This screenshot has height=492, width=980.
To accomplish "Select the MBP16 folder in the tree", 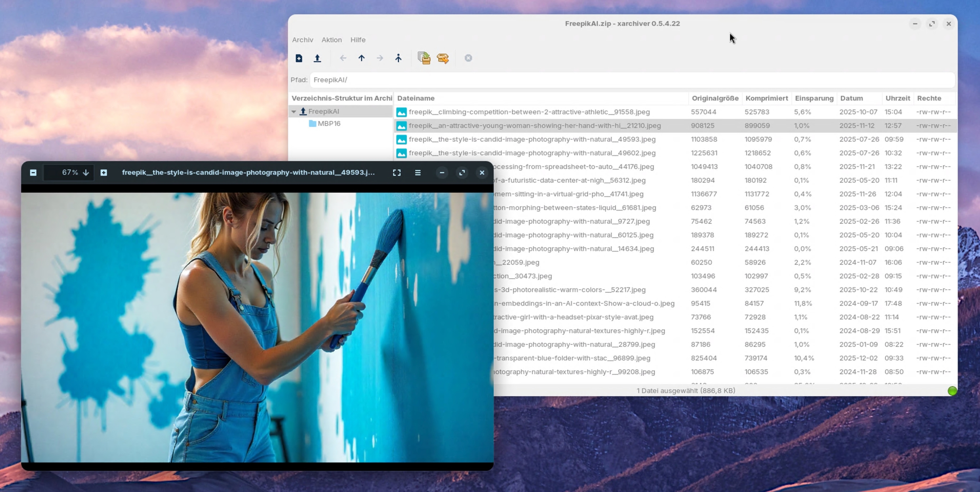I will click(x=328, y=124).
